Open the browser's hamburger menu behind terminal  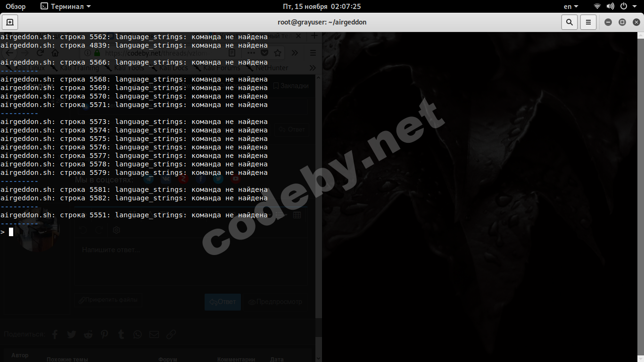[x=313, y=53]
